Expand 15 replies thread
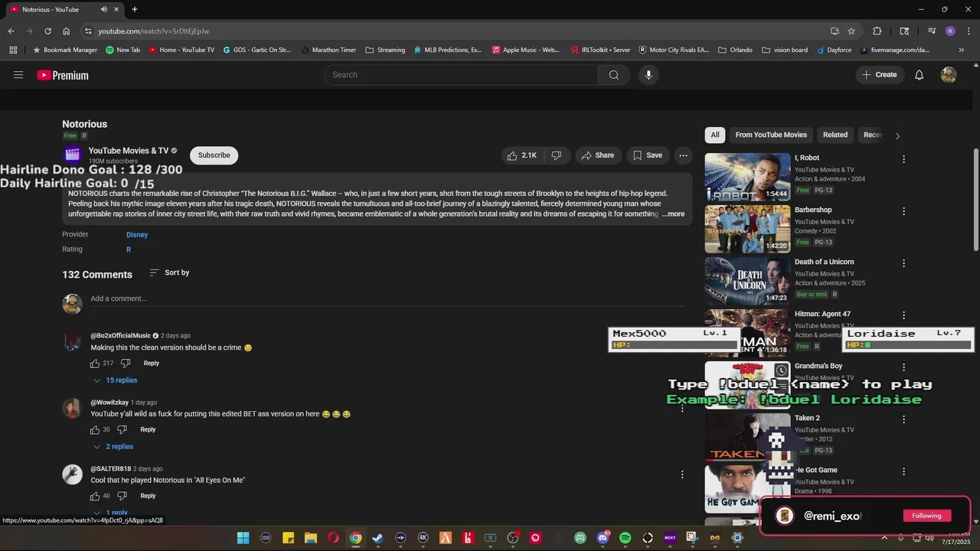This screenshot has height=551, width=980. (116, 380)
